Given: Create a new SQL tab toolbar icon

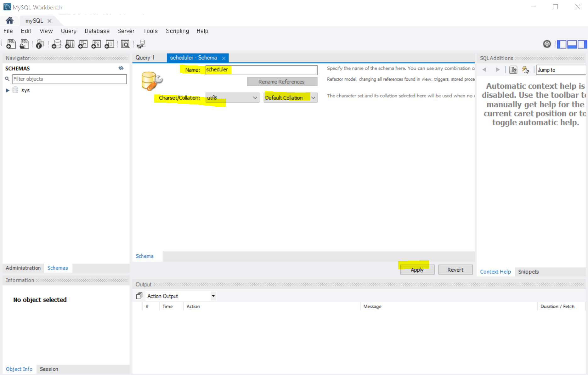Looking at the screenshot, I should click(11, 44).
